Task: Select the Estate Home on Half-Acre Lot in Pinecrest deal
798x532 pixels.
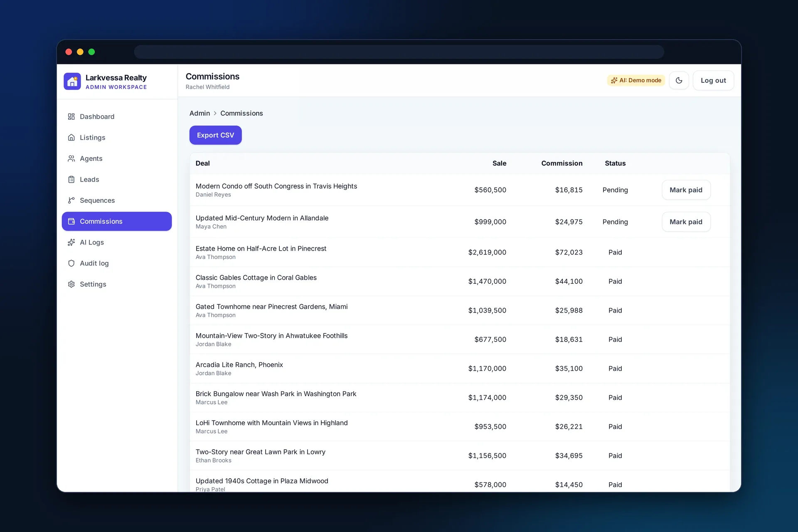Action: coord(460,252)
